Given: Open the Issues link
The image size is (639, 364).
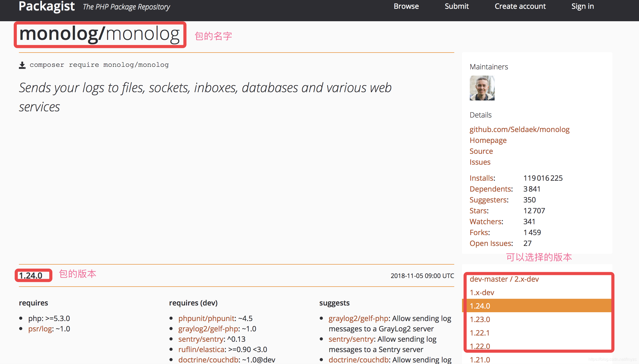Looking at the screenshot, I should 480,162.
